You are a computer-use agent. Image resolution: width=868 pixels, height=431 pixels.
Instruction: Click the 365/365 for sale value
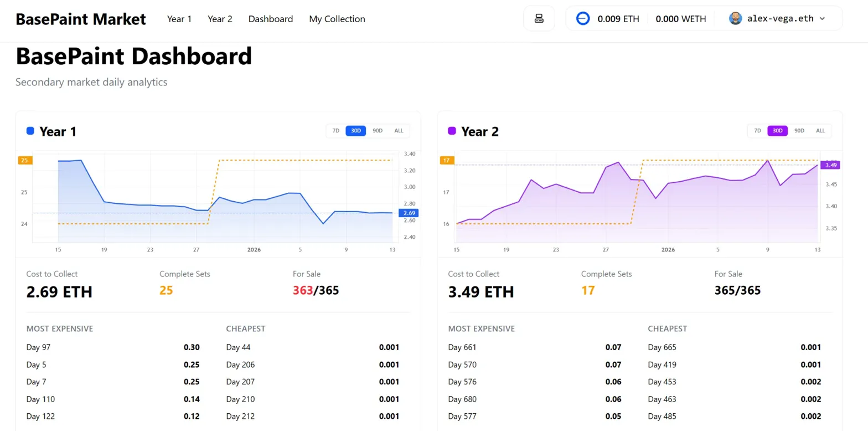tap(738, 290)
